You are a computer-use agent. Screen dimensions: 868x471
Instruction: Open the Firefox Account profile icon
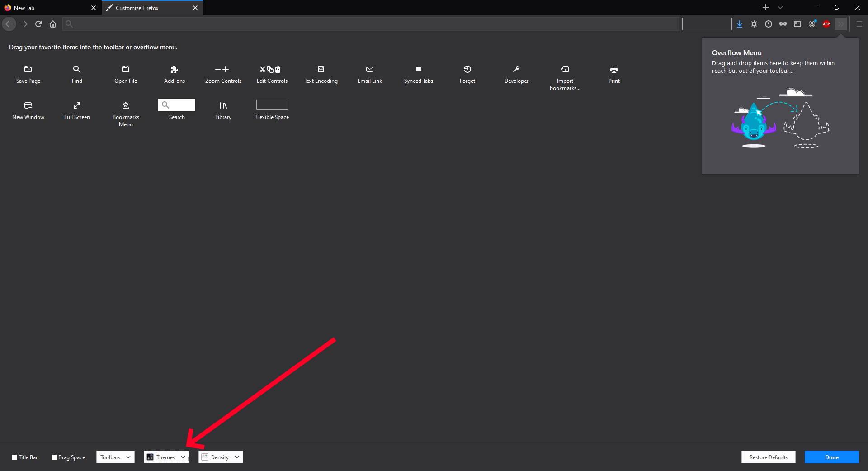(x=812, y=24)
